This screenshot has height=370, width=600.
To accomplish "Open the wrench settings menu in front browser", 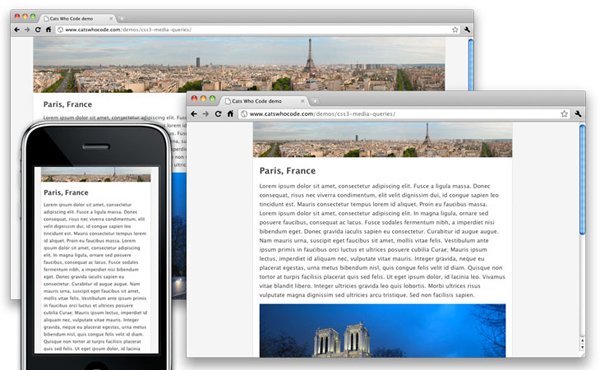I will click(x=578, y=114).
